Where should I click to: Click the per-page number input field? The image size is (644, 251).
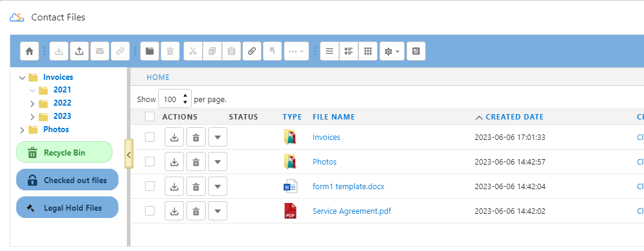[171, 99]
